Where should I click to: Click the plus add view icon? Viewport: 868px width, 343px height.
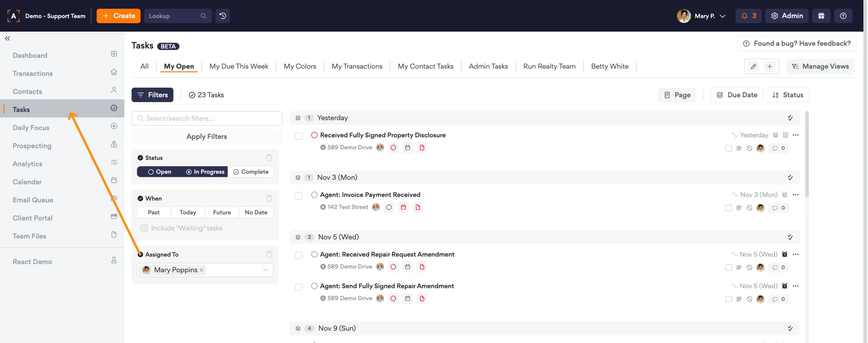tap(770, 66)
